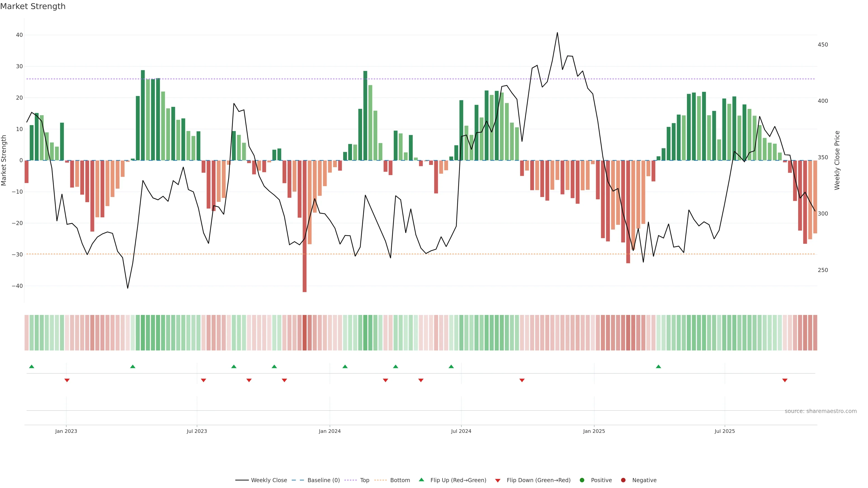Click Positive green circle legend icon
The height and width of the screenshot is (488, 868).
[582, 480]
